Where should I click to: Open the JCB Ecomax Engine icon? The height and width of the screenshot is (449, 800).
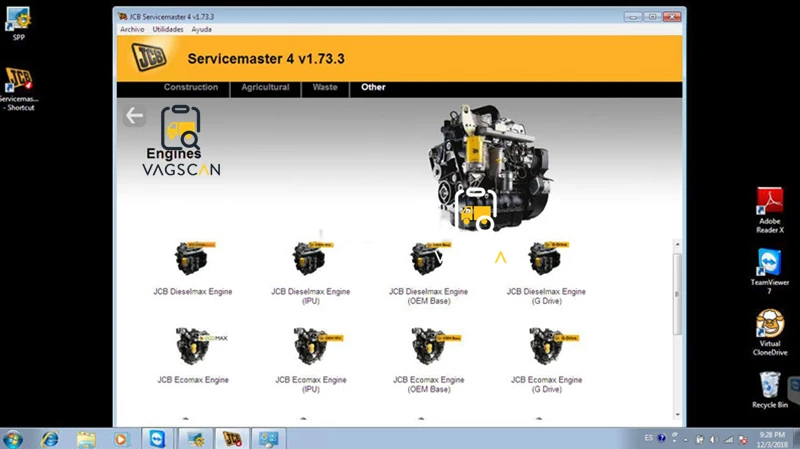point(196,346)
